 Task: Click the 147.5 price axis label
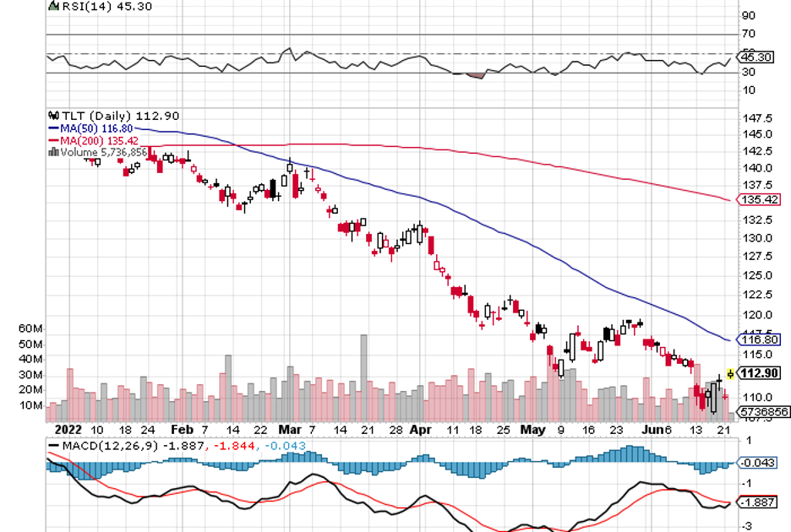pos(758,118)
